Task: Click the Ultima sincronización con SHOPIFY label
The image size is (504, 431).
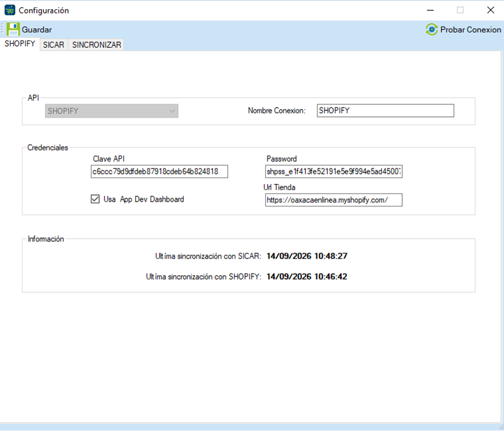Action: click(204, 277)
